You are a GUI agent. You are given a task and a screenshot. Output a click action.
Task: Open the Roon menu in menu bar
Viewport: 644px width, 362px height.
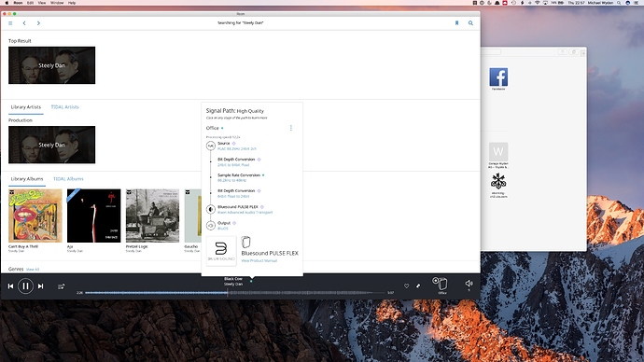pyautogui.click(x=18, y=3)
